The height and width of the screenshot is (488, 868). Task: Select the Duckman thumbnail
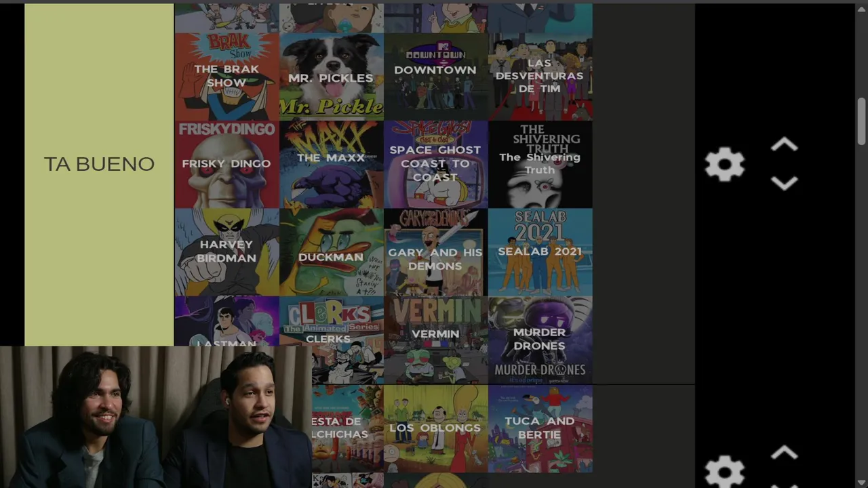tap(331, 251)
